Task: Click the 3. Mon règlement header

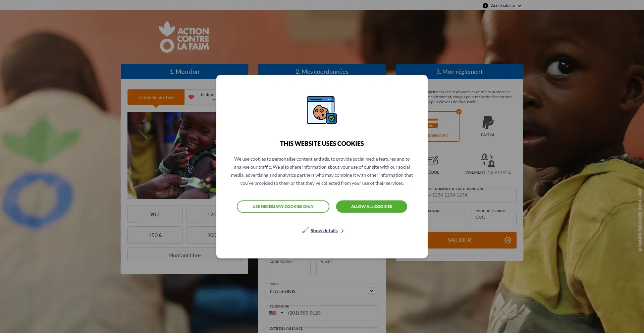Action: pyautogui.click(x=459, y=71)
